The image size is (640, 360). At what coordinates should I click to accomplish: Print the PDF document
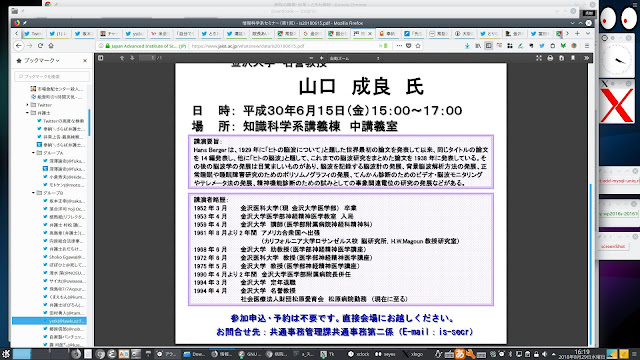(550, 58)
